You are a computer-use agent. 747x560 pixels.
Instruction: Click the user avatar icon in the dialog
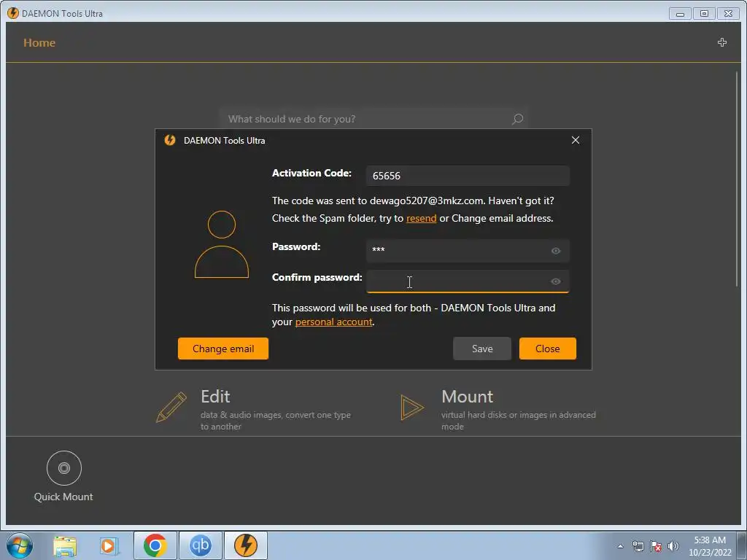(x=222, y=244)
